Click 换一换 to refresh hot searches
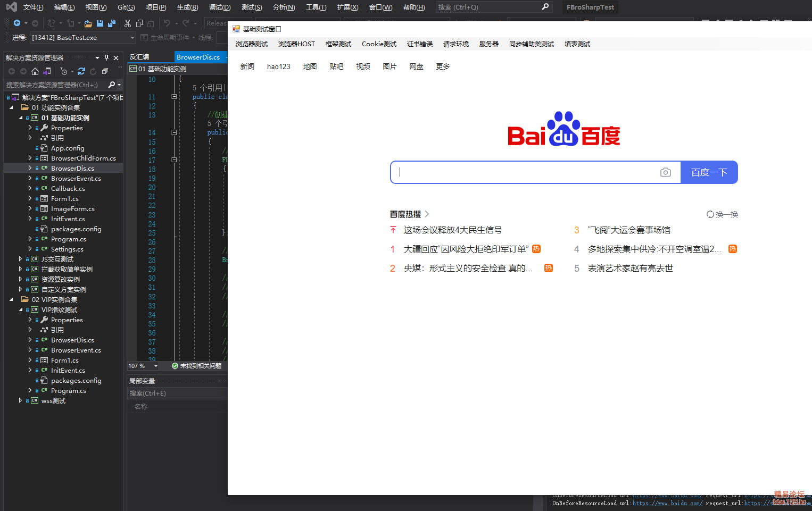Image resolution: width=812 pixels, height=511 pixels. pos(722,214)
